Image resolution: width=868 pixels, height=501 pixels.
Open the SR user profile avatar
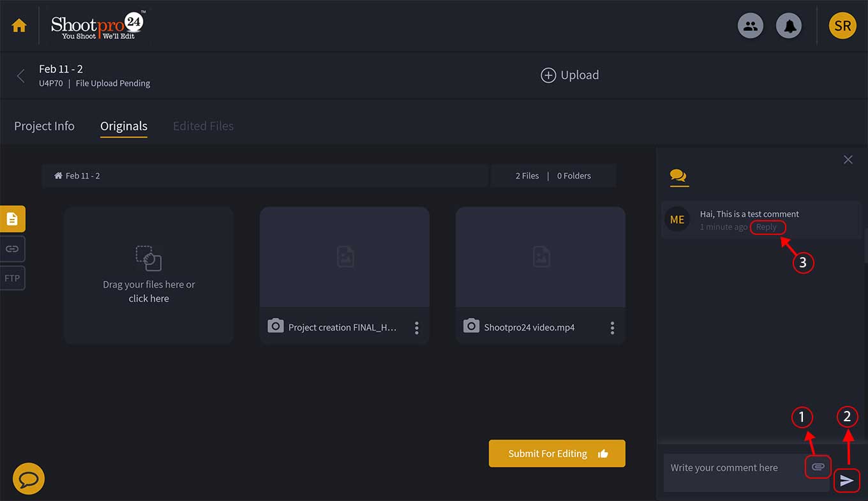click(x=842, y=26)
